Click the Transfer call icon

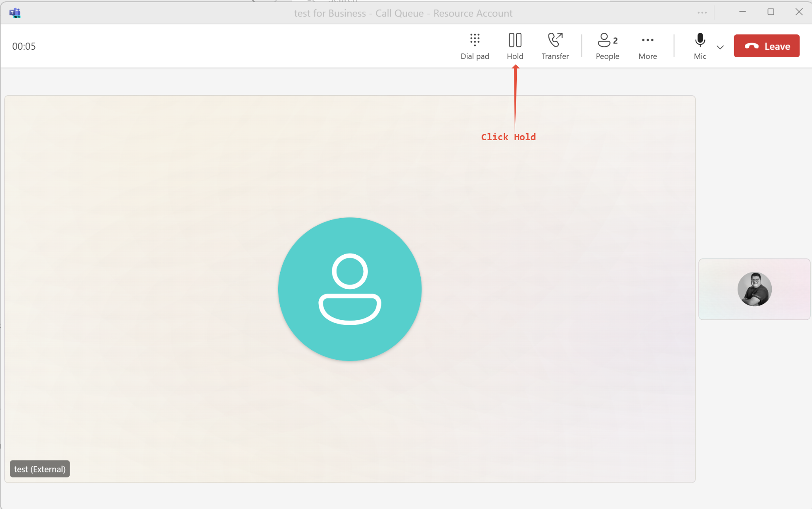555,40
